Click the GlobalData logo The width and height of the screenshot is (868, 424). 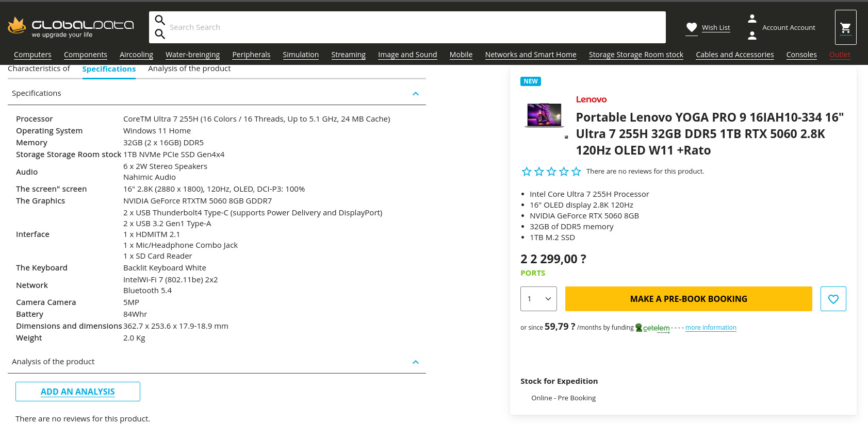pos(71,27)
